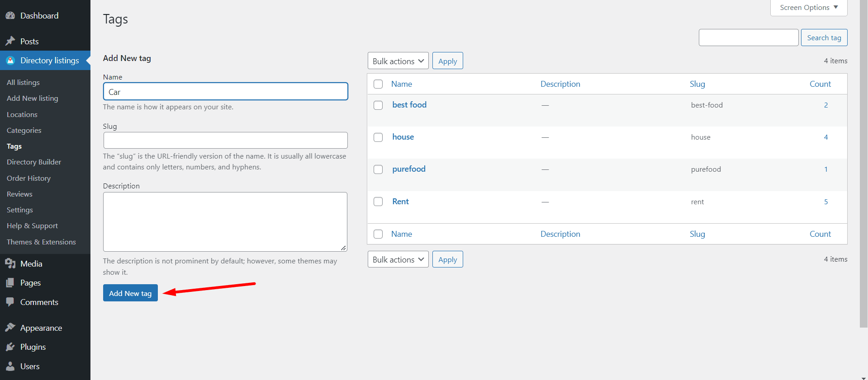Click the Users person icon

(10, 366)
